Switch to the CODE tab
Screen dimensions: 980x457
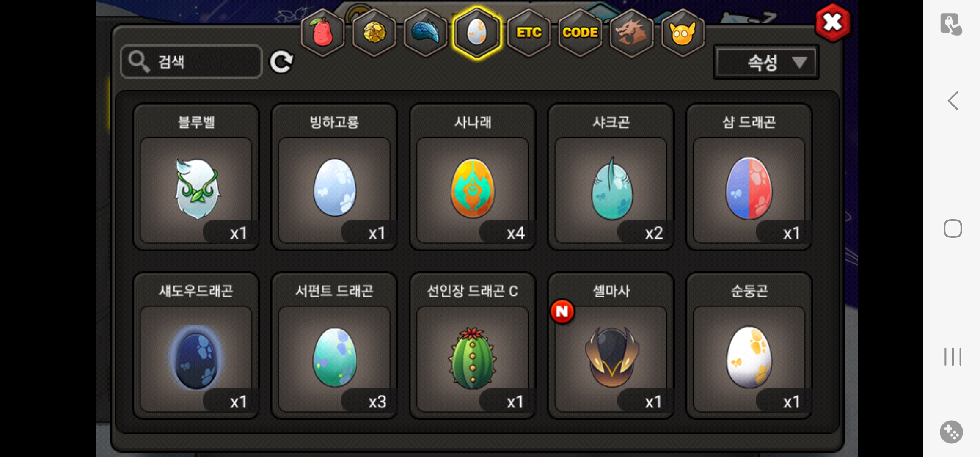click(580, 33)
